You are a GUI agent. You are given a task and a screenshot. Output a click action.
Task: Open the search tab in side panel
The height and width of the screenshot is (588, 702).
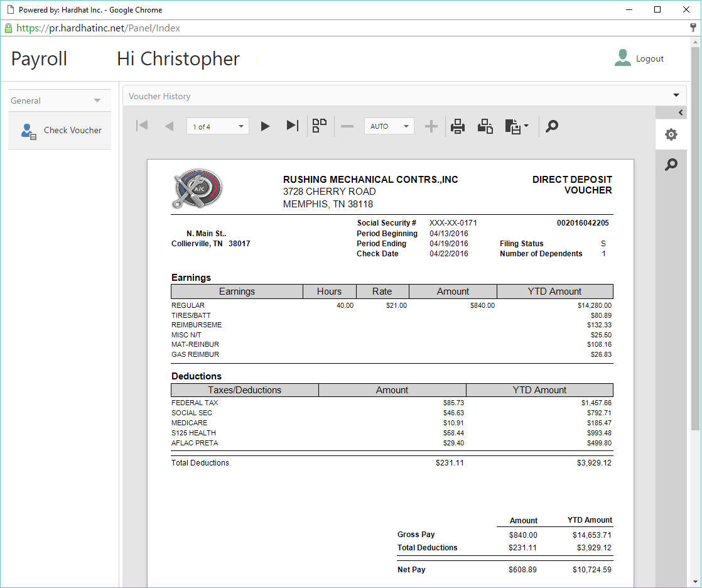pyautogui.click(x=671, y=165)
